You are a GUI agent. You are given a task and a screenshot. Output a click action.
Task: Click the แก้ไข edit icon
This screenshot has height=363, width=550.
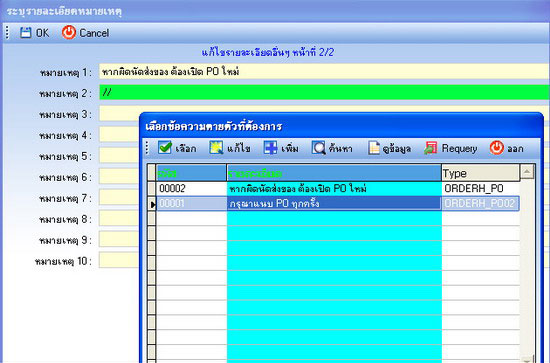(x=216, y=148)
